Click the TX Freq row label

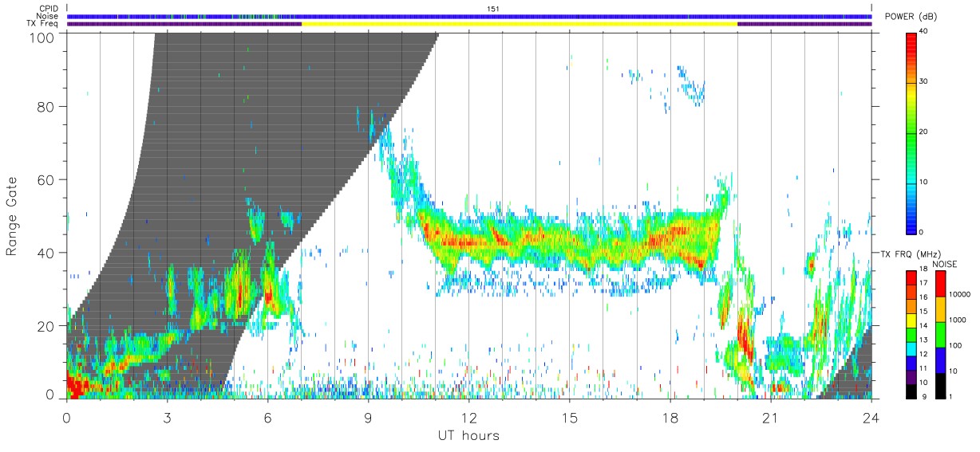pos(42,24)
